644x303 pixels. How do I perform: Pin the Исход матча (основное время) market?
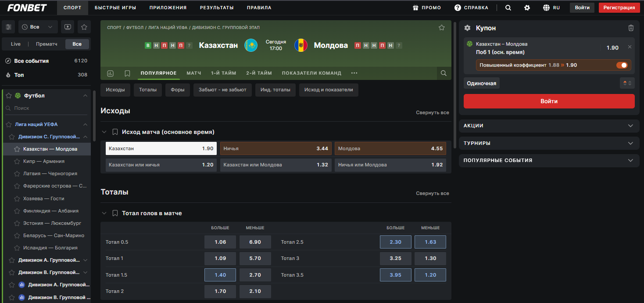[x=115, y=132]
